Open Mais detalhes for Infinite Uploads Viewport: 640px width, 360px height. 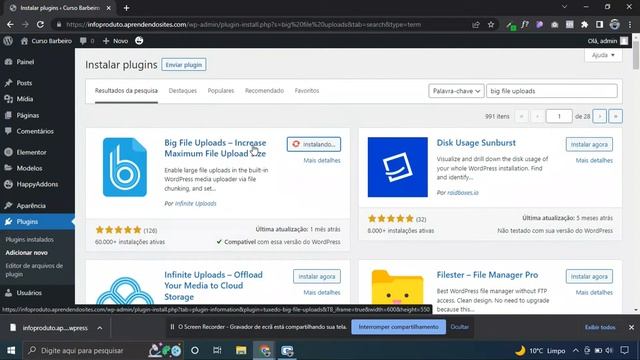coord(322,293)
